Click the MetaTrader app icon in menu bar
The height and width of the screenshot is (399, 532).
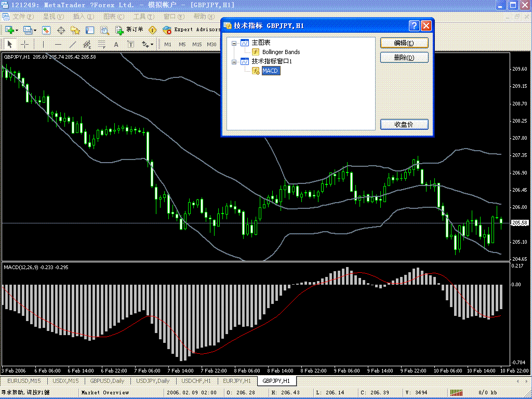tap(6, 16)
